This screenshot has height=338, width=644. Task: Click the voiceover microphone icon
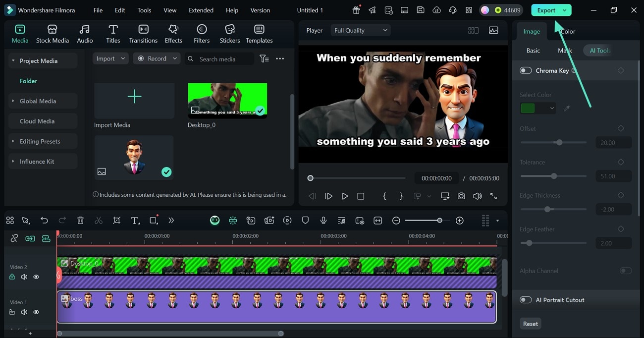coord(323,221)
